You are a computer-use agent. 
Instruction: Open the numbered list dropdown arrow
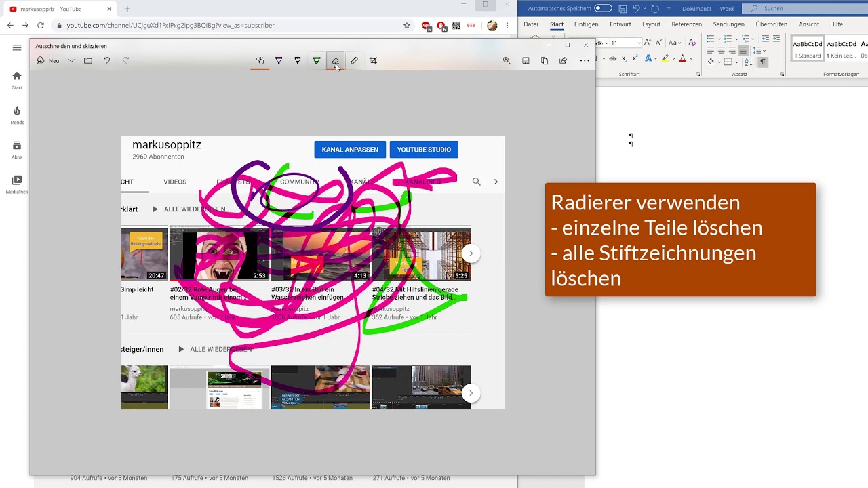(x=736, y=39)
